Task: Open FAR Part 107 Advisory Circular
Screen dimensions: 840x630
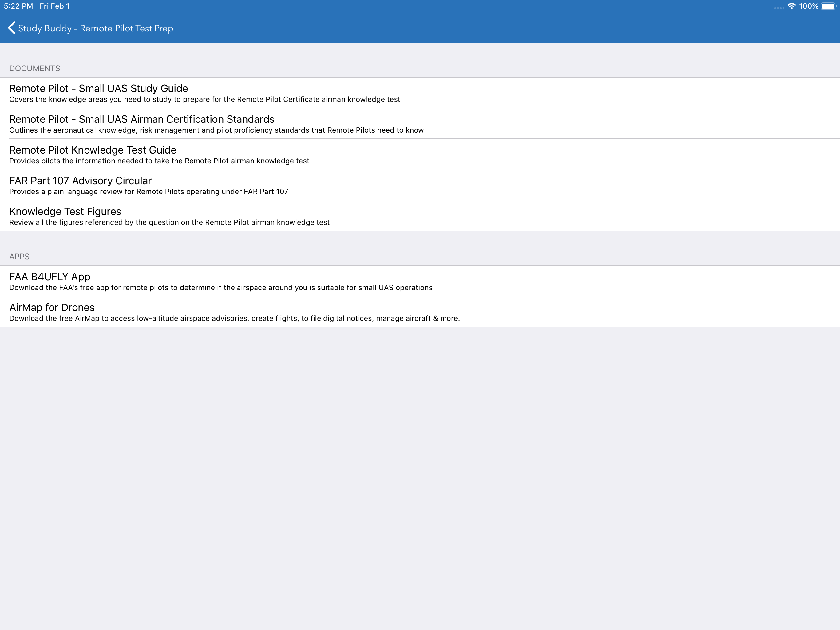Action: 420,185
